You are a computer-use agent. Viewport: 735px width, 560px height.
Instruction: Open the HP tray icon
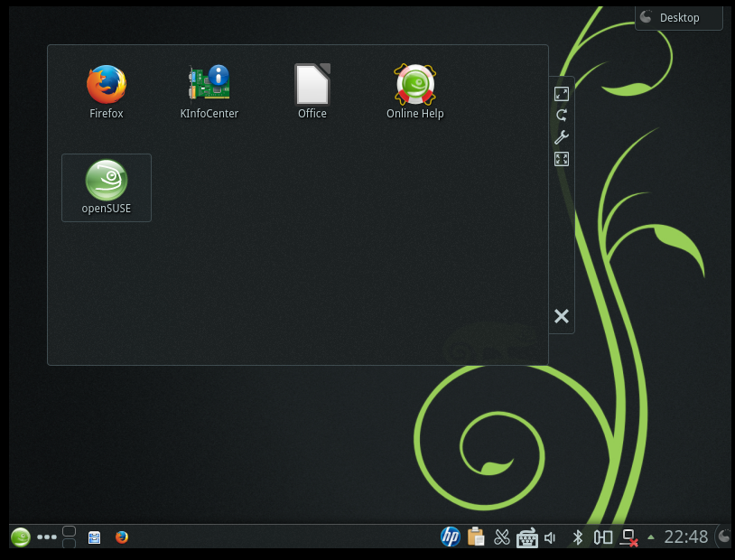pos(451,537)
